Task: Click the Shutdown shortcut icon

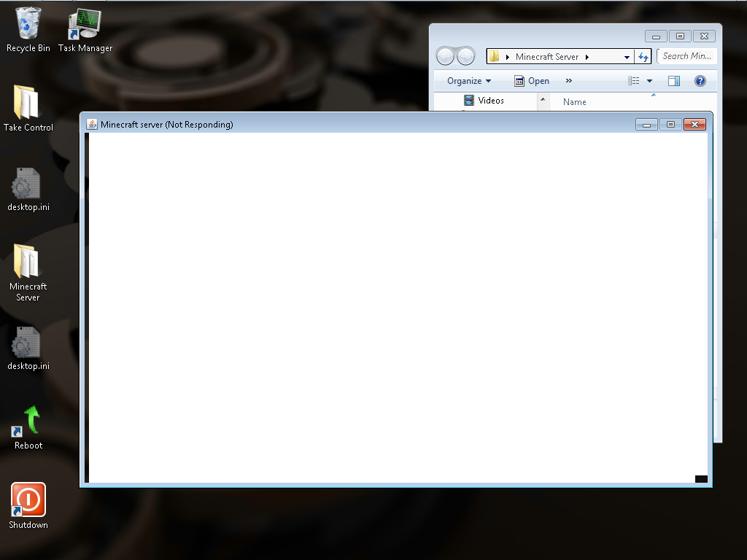Action: click(28, 506)
